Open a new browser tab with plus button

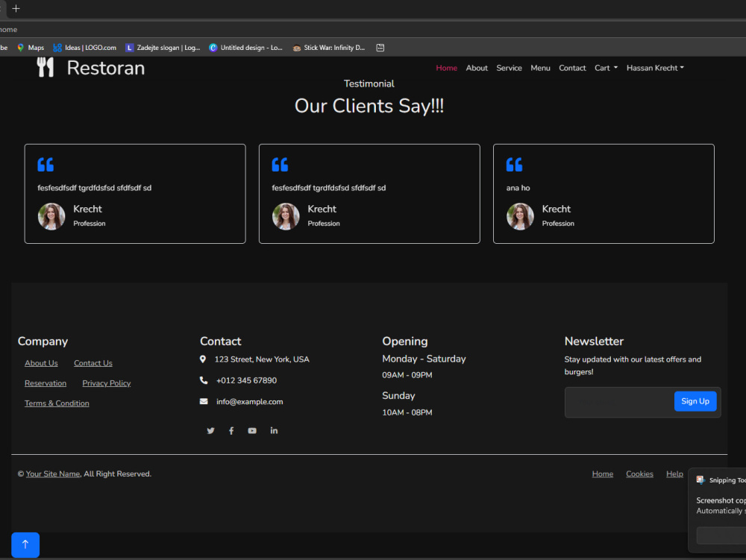click(16, 8)
